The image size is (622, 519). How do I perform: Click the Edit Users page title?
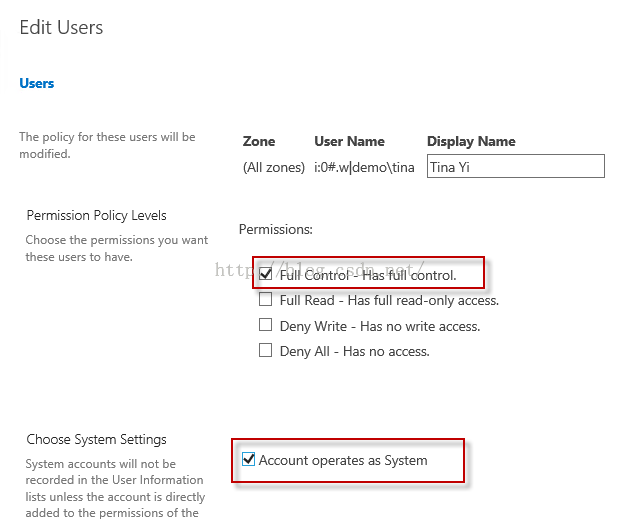click(61, 27)
